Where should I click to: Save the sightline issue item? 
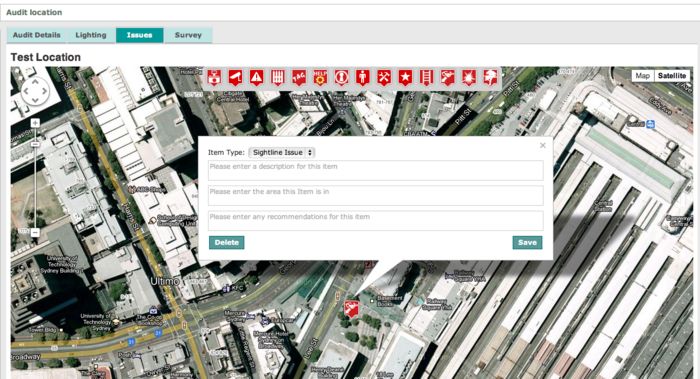pos(527,242)
